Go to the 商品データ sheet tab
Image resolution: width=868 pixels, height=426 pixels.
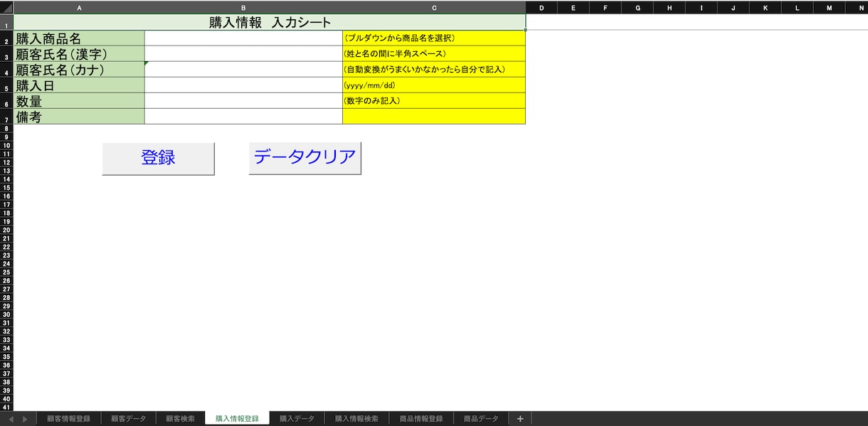(x=481, y=419)
